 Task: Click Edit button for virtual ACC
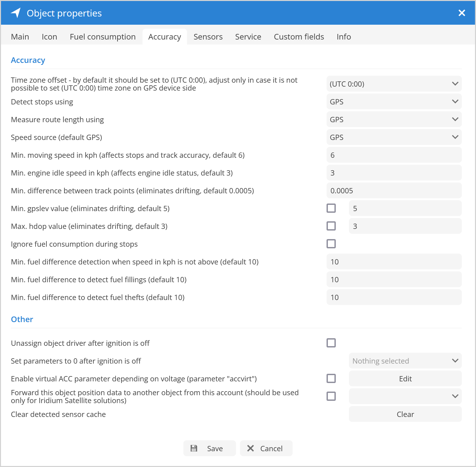pos(405,379)
